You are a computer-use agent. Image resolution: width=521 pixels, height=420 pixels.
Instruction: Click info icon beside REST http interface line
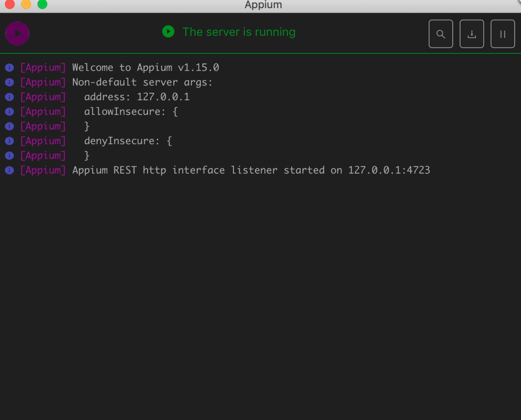pyautogui.click(x=9, y=170)
